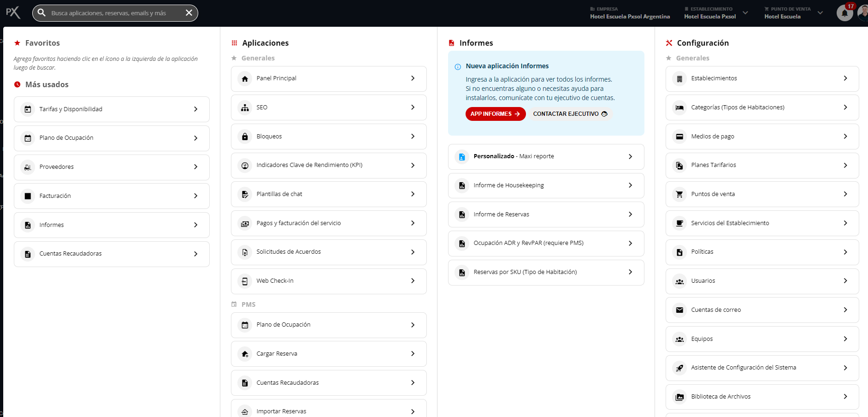Open Informe de Housekeeping report
Image resolution: width=868 pixels, height=417 pixels.
545,185
